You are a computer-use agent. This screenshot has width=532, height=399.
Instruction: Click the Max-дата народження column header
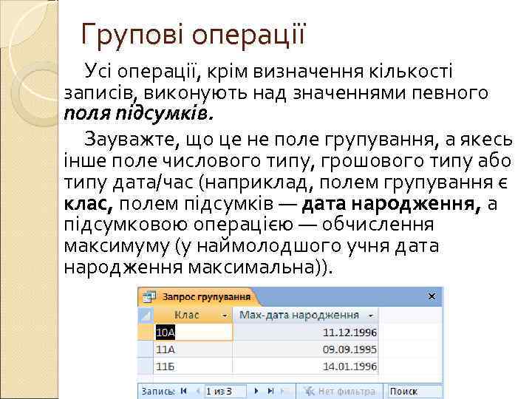[305, 316]
